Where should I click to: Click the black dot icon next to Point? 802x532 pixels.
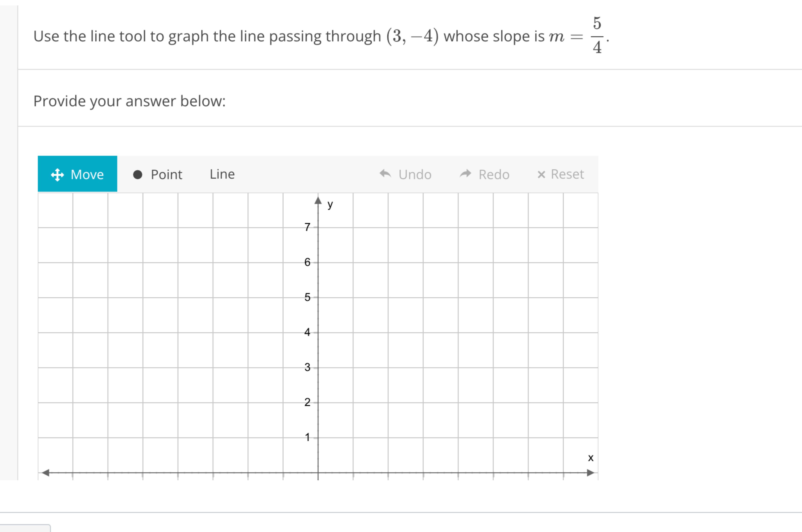138,174
